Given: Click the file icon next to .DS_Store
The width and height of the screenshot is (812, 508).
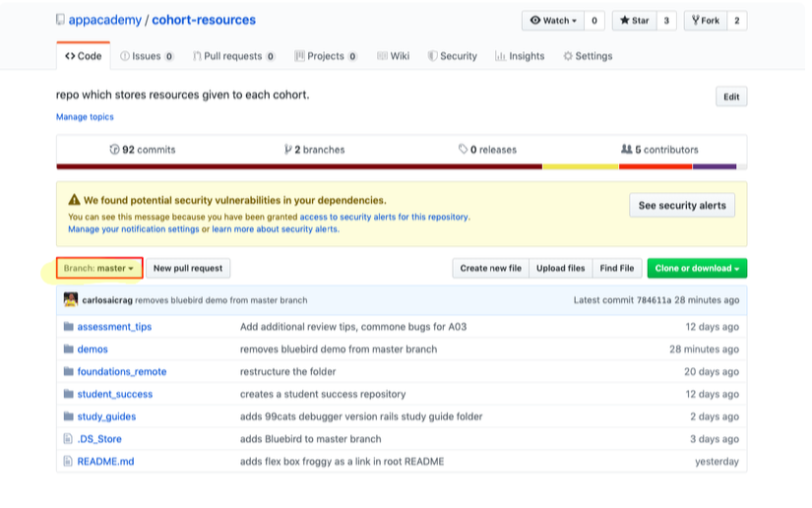Looking at the screenshot, I should click(68, 439).
